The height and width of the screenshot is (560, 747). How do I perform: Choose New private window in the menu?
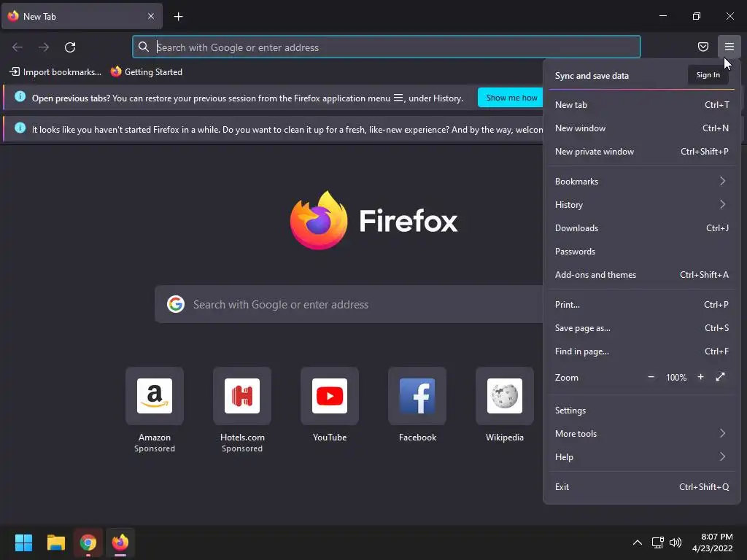(x=642, y=152)
